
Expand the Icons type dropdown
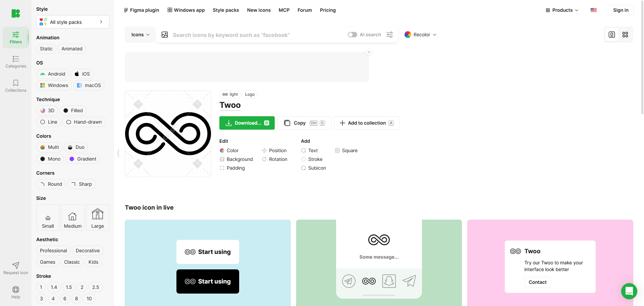coord(140,35)
